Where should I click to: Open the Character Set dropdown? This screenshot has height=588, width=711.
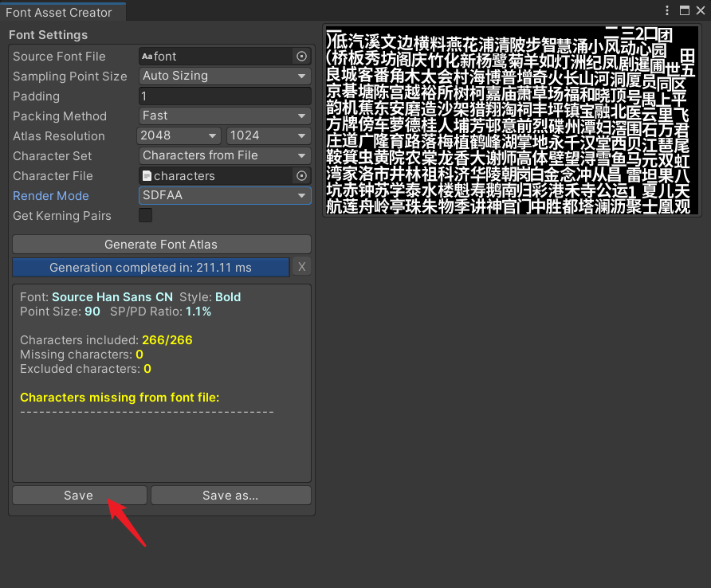click(225, 155)
